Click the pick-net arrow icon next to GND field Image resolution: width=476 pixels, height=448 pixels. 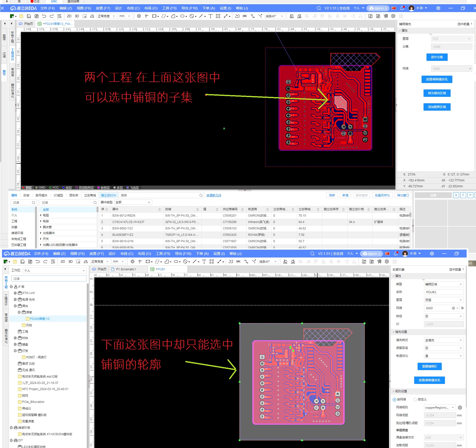coord(462,308)
